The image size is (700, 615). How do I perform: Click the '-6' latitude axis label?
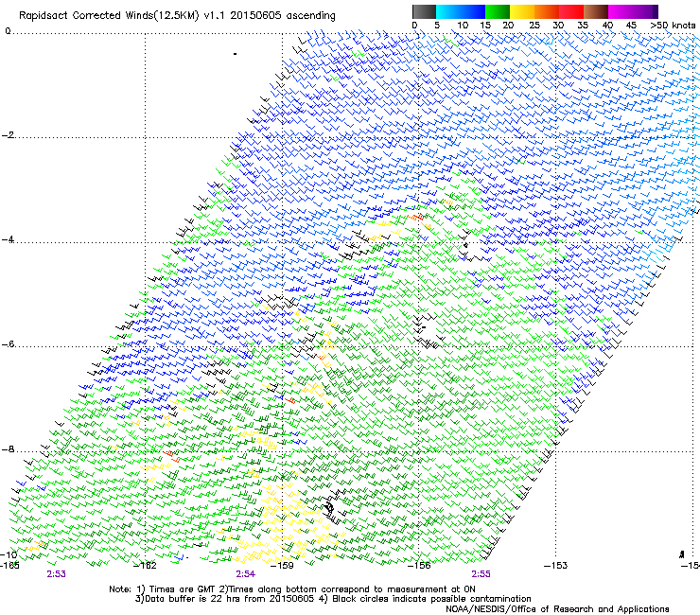[8, 344]
